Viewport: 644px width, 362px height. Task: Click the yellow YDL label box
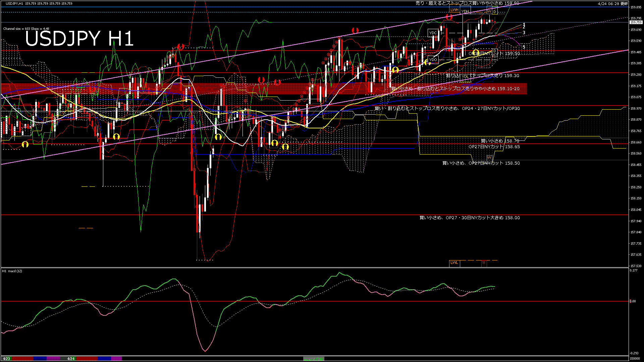465,77
